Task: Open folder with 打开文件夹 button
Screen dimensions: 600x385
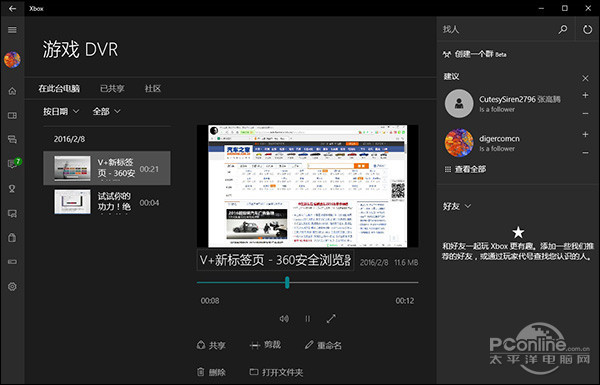Action: (x=276, y=372)
